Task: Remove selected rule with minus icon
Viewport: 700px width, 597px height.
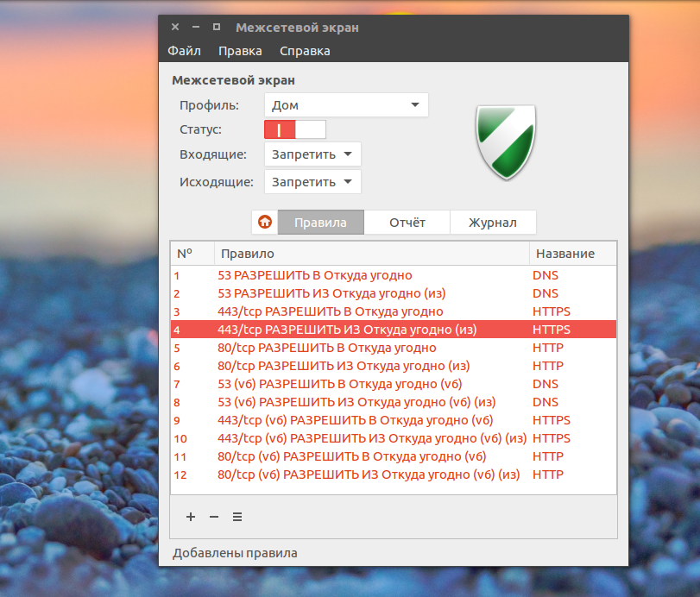Action: pos(214,517)
